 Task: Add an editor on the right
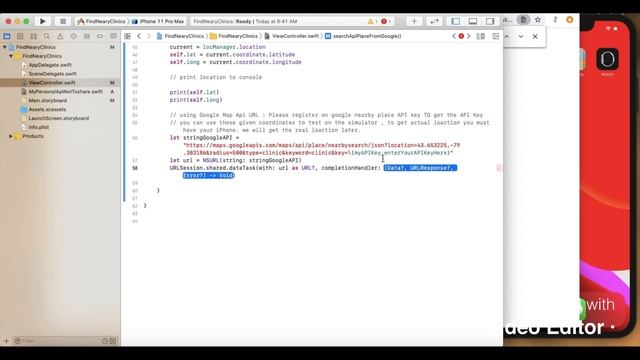tap(496, 36)
